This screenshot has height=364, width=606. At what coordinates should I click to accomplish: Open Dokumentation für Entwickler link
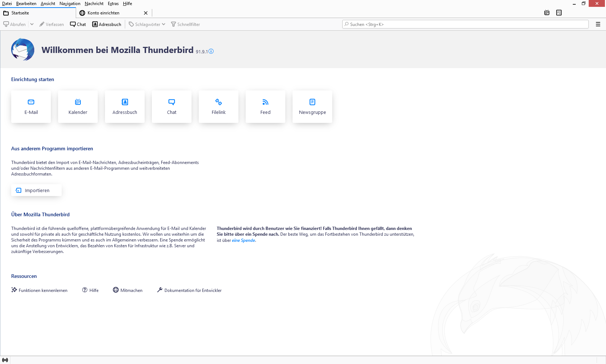(x=189, y=290)
